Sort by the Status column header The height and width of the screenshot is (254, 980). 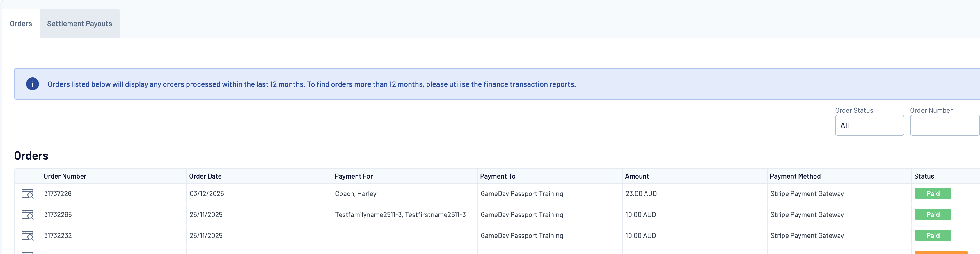(924, 176)
